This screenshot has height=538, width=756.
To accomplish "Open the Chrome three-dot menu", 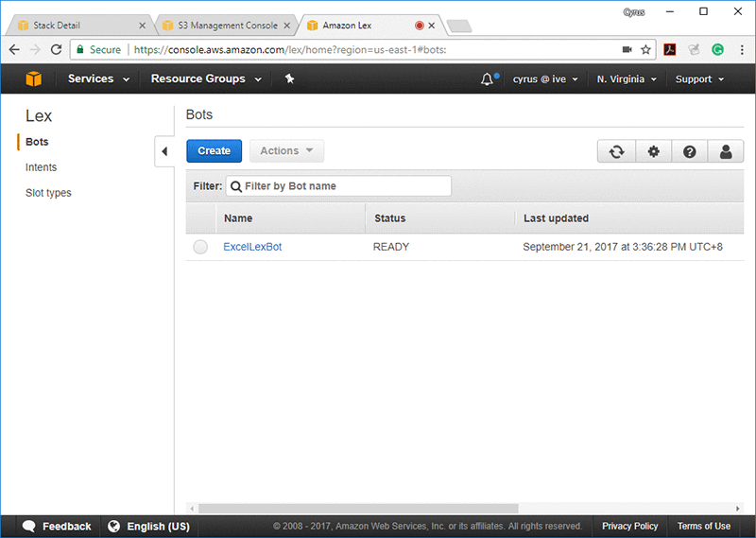I will pyautogui.click(x=742, y=49).
